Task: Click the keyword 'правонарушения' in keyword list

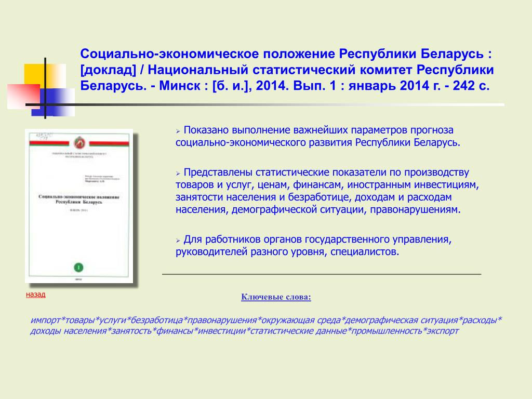Action: tap(222, 320)
